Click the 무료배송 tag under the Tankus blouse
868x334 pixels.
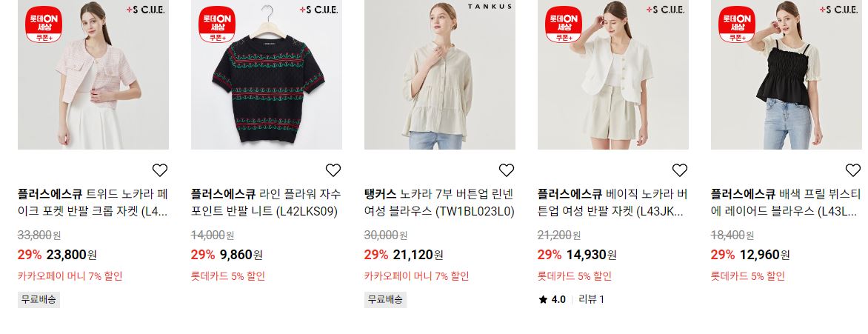(x=385, y=300)
